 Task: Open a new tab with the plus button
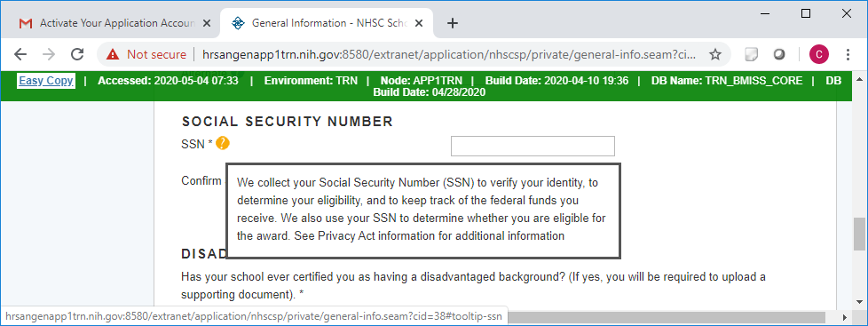[453, 23]
